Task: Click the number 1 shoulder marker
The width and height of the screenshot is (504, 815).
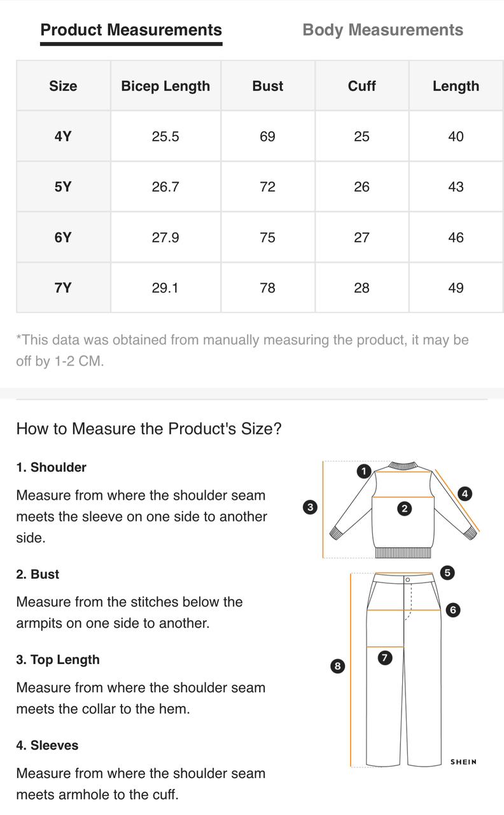Action: (363, 471)
